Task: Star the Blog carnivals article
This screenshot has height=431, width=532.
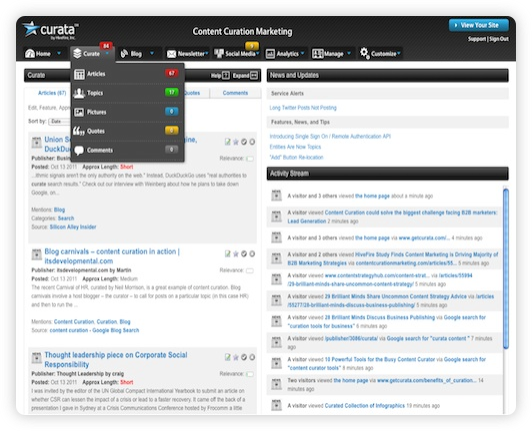Action: [x=236, y=254]
